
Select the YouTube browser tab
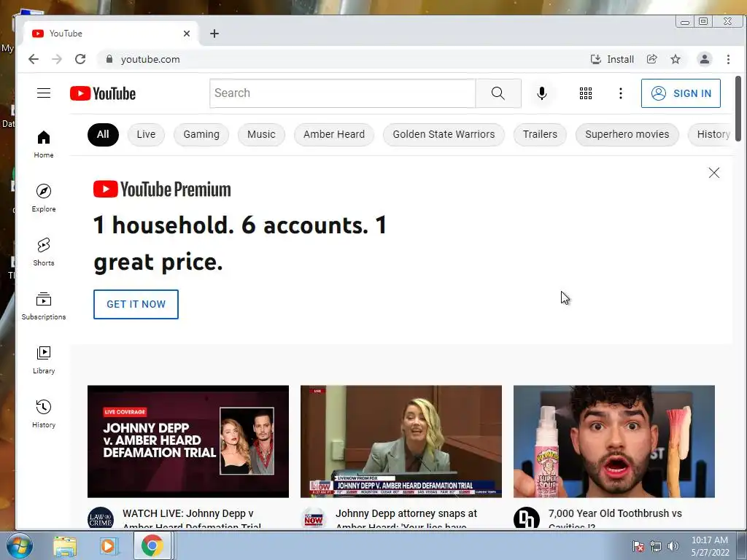[111, 34]
